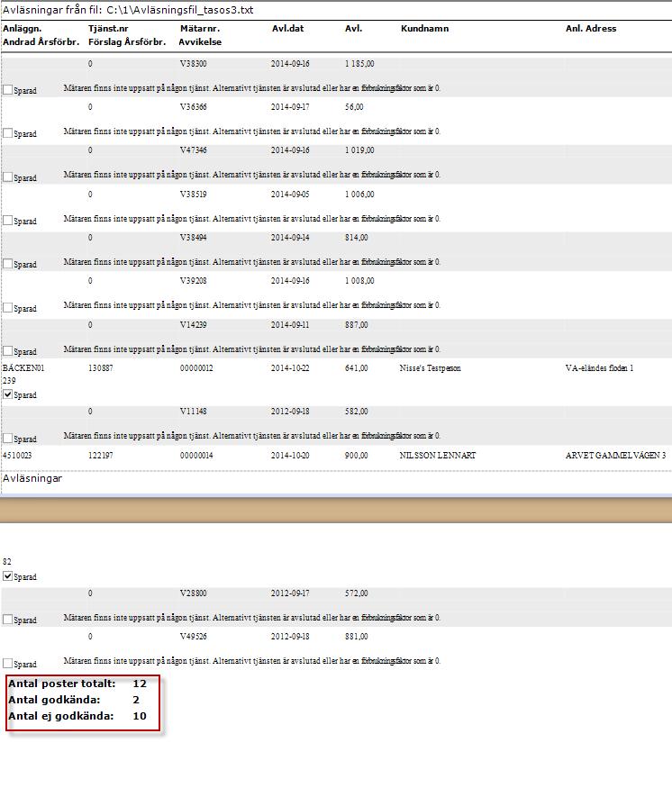Click meter number V28800
This screenshot has width=672, height=797.
pyautogui.click(x=193, y=593)
